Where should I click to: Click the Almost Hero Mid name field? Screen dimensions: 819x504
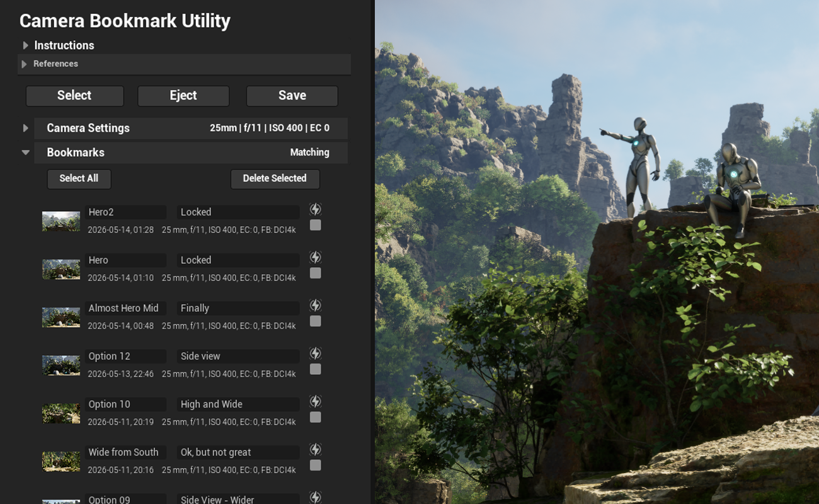[x=125, y=308]
